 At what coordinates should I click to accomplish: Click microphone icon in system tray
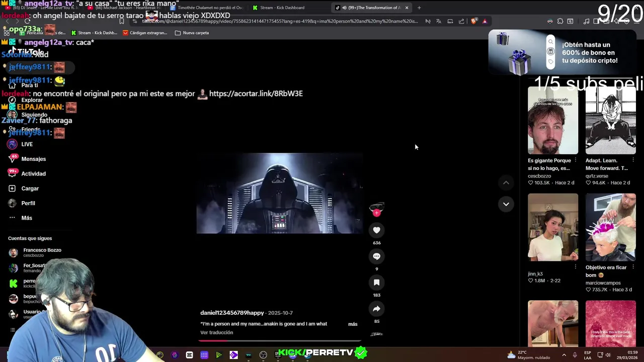point(575,355)
